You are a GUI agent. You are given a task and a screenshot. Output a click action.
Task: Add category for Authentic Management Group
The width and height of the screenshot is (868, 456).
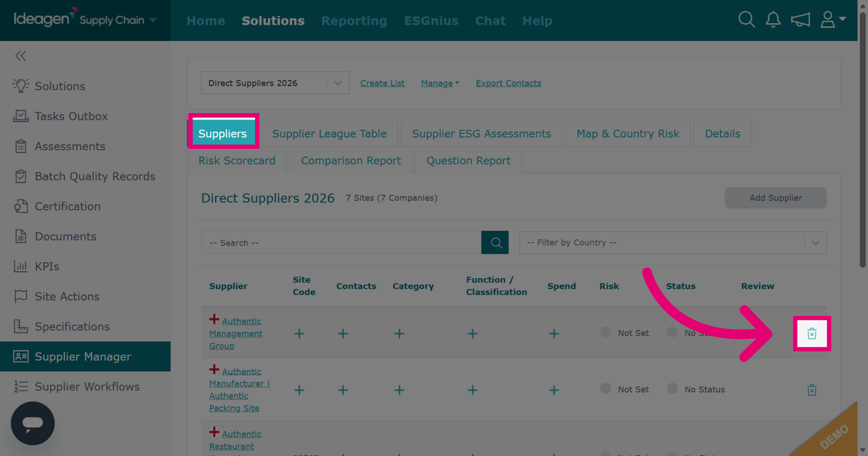click(x=399, y=334)
